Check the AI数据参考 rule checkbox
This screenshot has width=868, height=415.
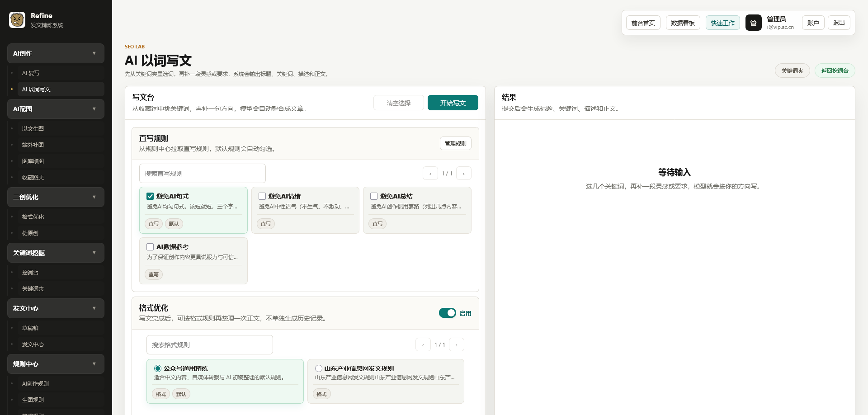(150, 247)
